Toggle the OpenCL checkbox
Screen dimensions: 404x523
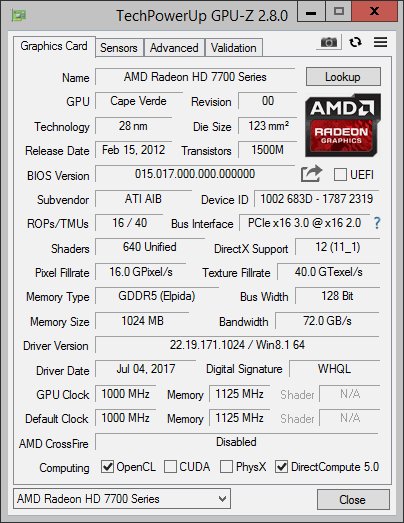(107, 466)
